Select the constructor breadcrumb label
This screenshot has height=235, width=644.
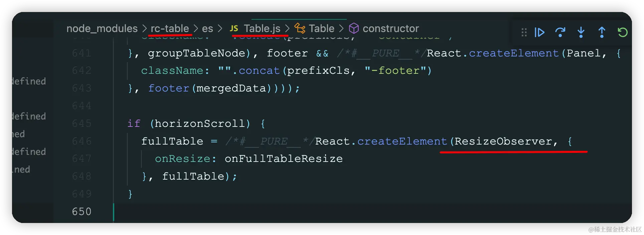click(390, 29)
